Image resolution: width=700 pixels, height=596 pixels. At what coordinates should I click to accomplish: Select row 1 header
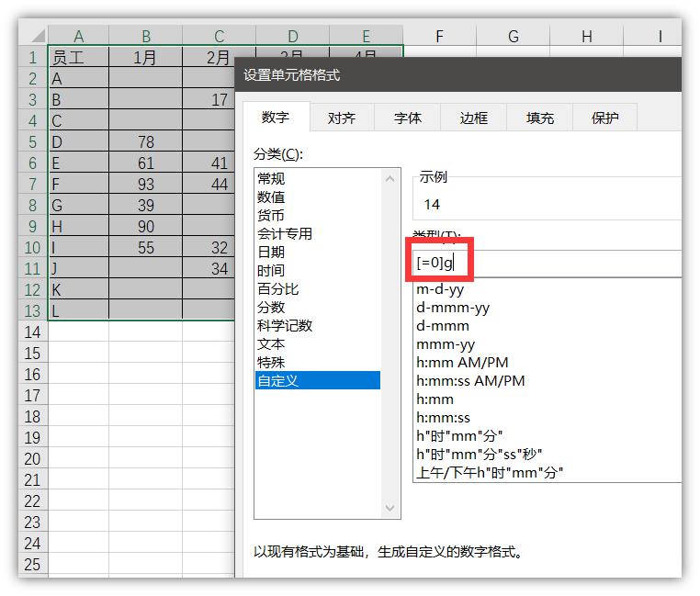(x=33, y=57)
